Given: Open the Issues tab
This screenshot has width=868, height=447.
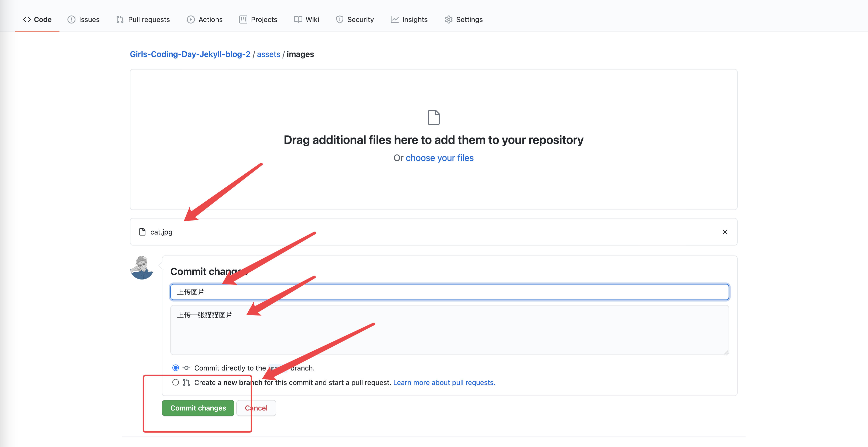Looking at the screenshot, I should (x=83, y=19).
